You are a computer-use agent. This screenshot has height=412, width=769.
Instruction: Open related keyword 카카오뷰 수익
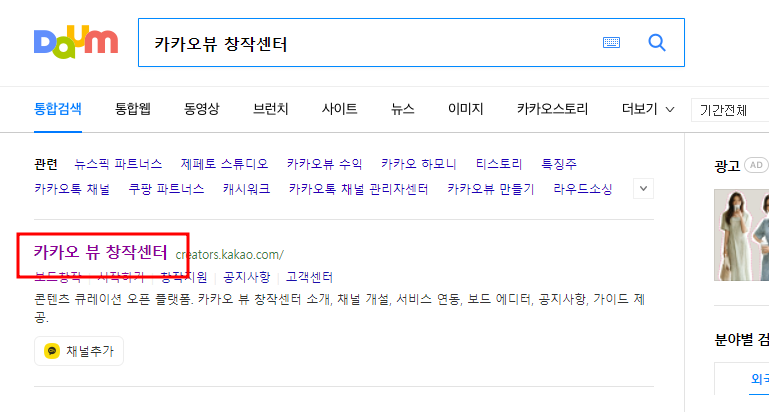click(325, 164)
